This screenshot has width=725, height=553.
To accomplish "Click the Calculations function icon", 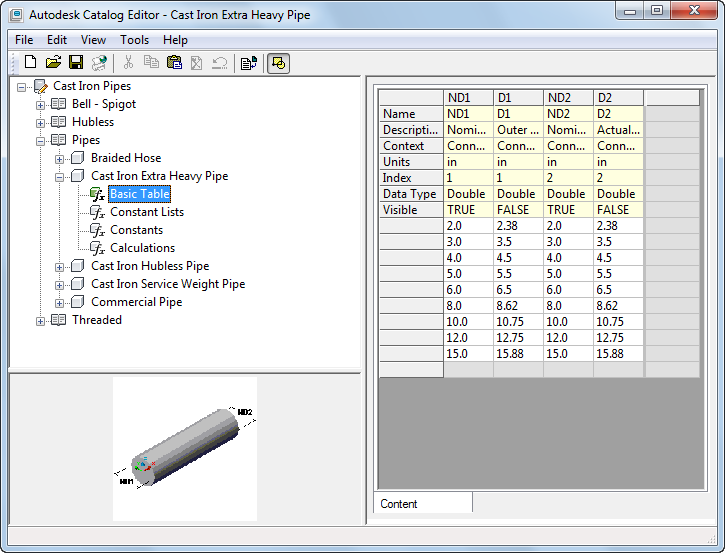I will coord(97,248).
